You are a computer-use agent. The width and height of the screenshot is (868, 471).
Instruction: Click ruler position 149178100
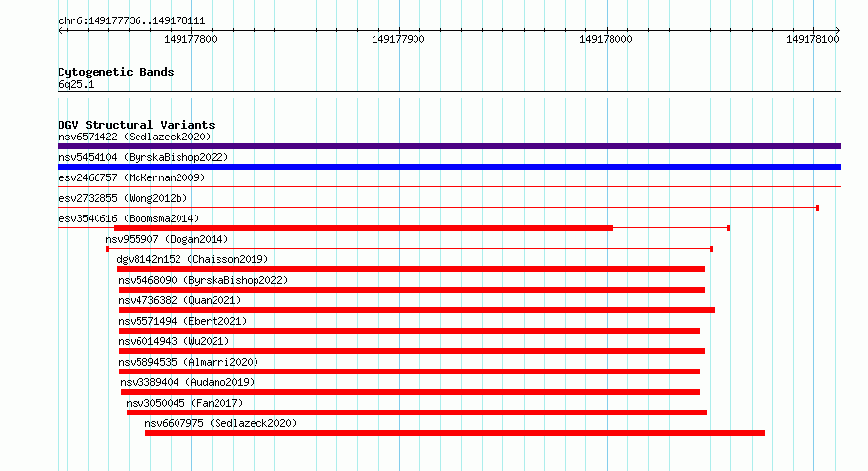coord(812,39)
